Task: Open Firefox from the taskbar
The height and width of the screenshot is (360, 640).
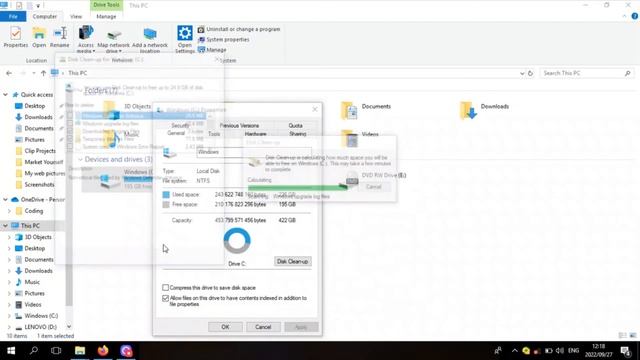Action: coord(103,351)
